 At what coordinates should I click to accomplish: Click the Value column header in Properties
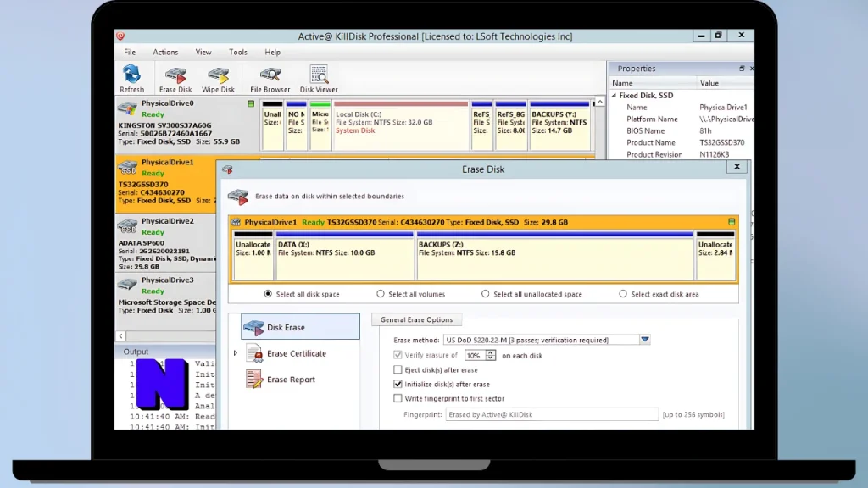pos(725,83)
